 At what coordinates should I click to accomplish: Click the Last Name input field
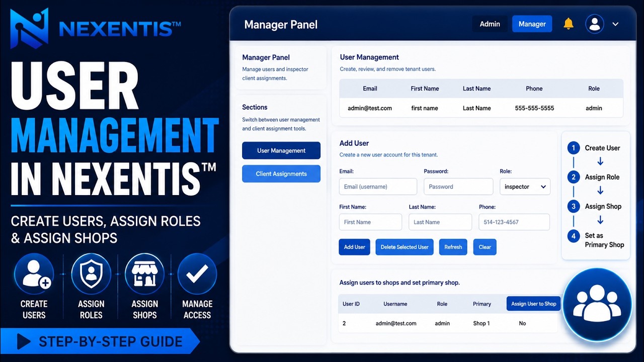coord(440,222)
